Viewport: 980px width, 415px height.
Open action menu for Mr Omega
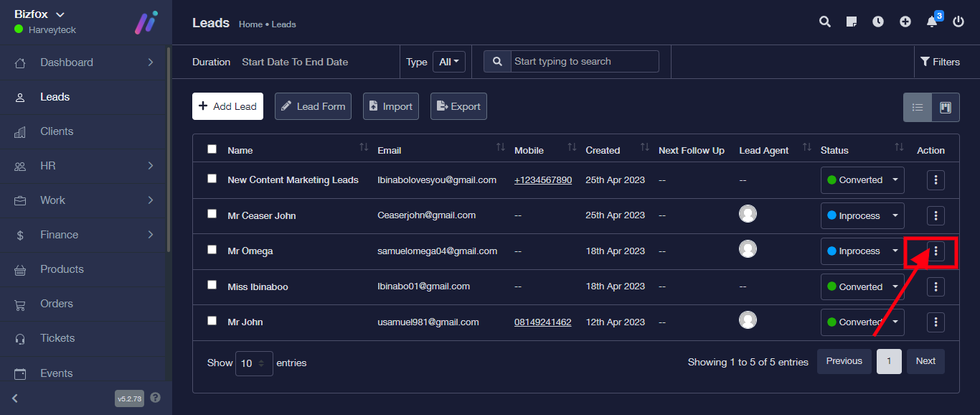(x=936, y=251)
